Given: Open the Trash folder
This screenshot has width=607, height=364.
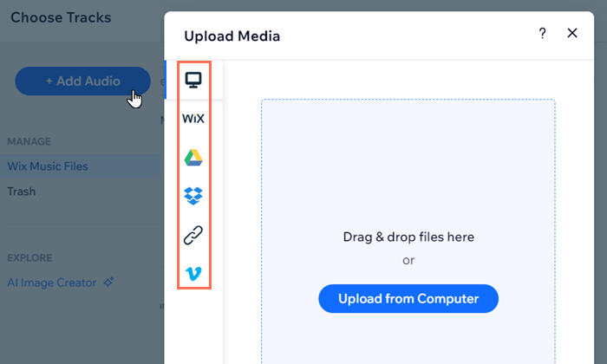Looking at the screenshot, I should click(x=22, y=192).
